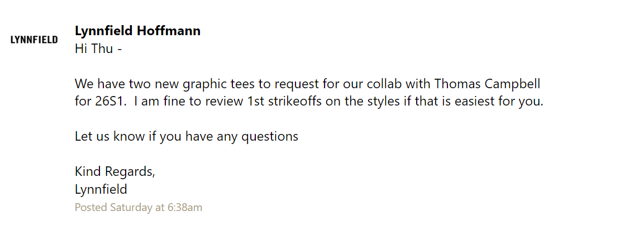The width and height of the screenshot is (644, 230).
Task: Open sender name Lynnfield Hoffmann
Action: [137, 31]
